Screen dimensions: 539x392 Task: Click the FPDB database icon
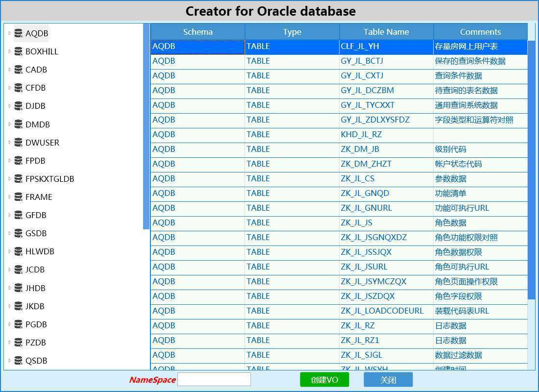pos(18,161)
